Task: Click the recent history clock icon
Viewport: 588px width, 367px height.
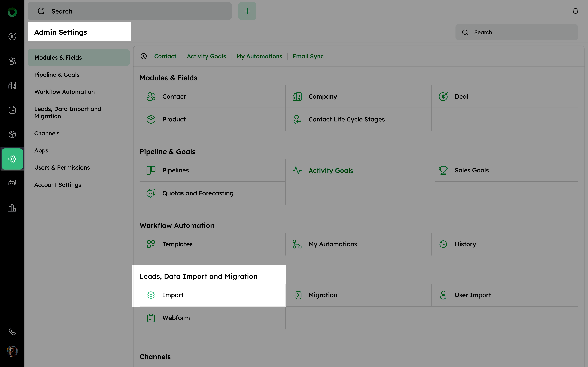Action: 144,56
